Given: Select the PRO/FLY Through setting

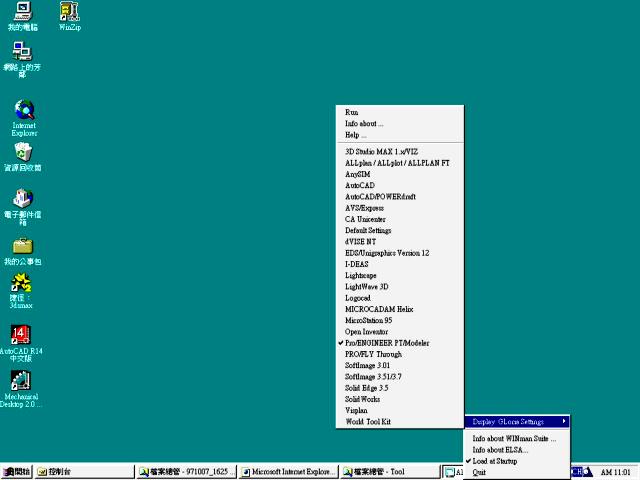Looking at the screenshot, I should click(400, 354).
